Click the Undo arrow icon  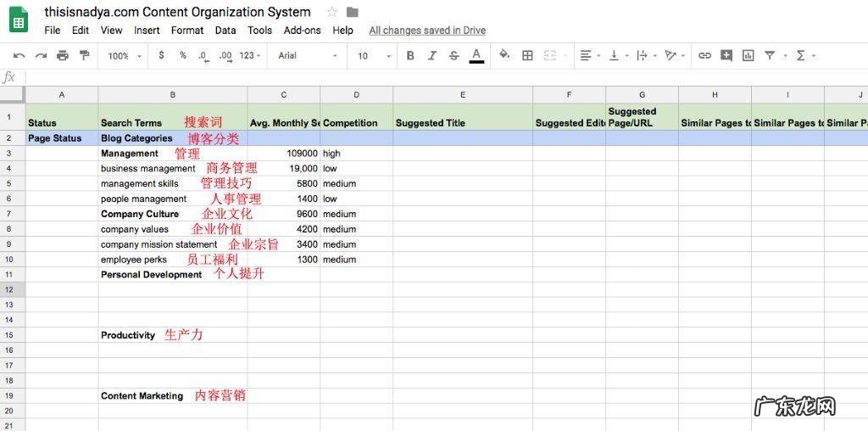click(19, 55)
